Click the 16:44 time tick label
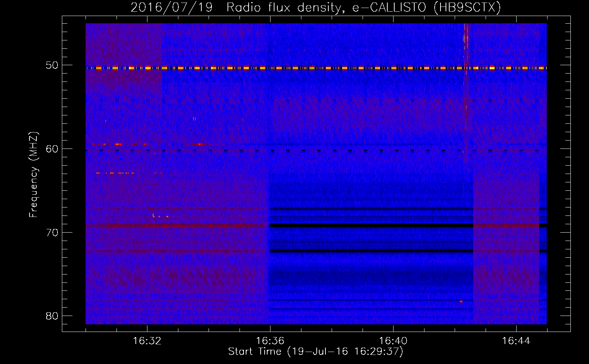 [x=516, y=341]
